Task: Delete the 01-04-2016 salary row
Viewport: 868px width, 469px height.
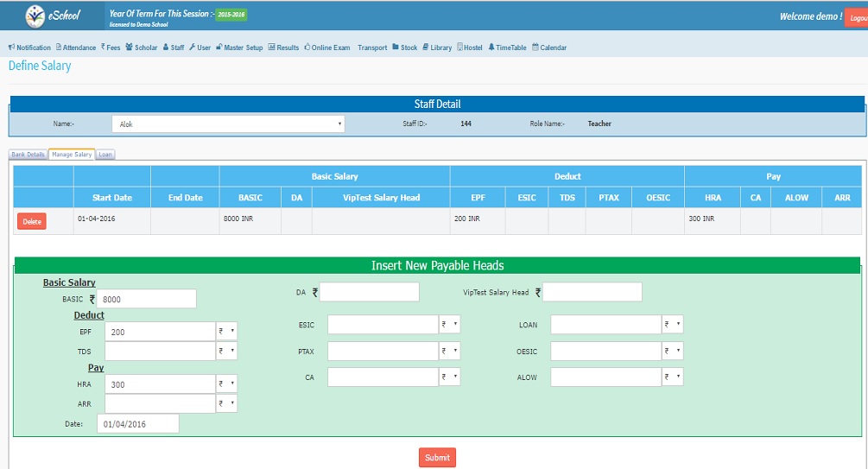Action: point(31,222)
